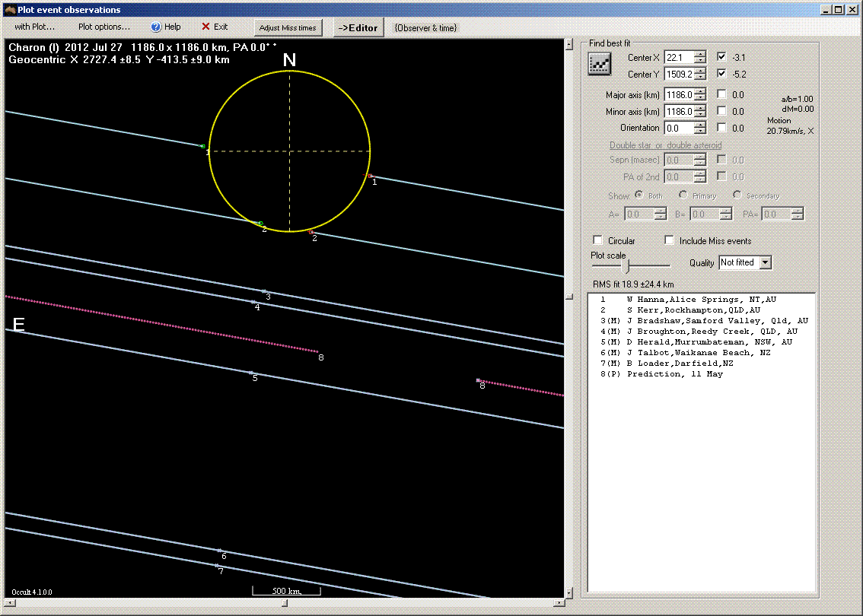Select the Primary radio button
The height and width of the screenshot is (616, 863).
point(683,195)
